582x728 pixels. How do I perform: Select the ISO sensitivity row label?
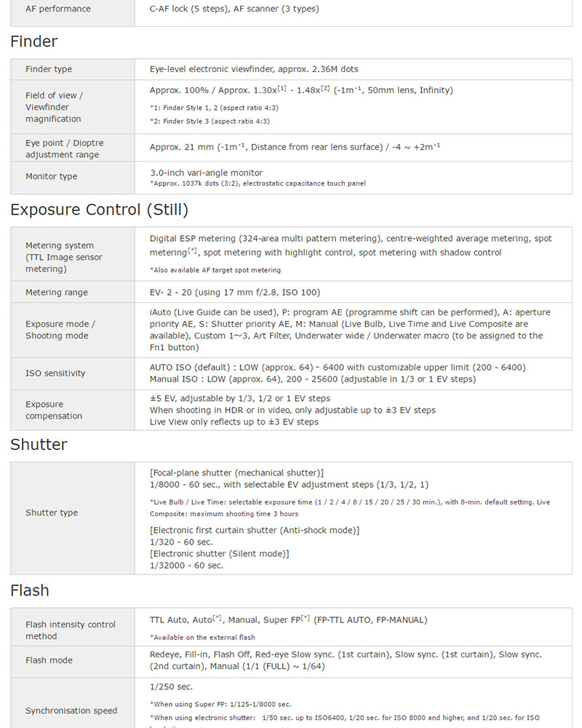click(55, 373)
